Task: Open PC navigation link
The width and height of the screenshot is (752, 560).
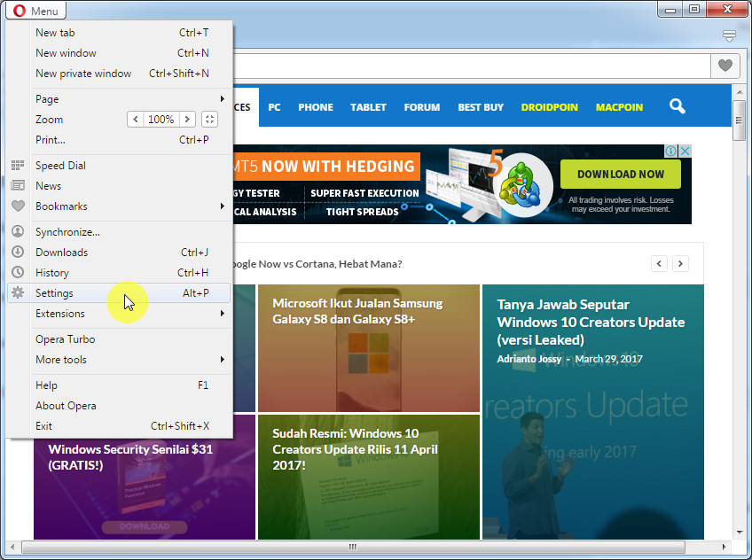Action: pyautogui.click(x=274, y=107)
